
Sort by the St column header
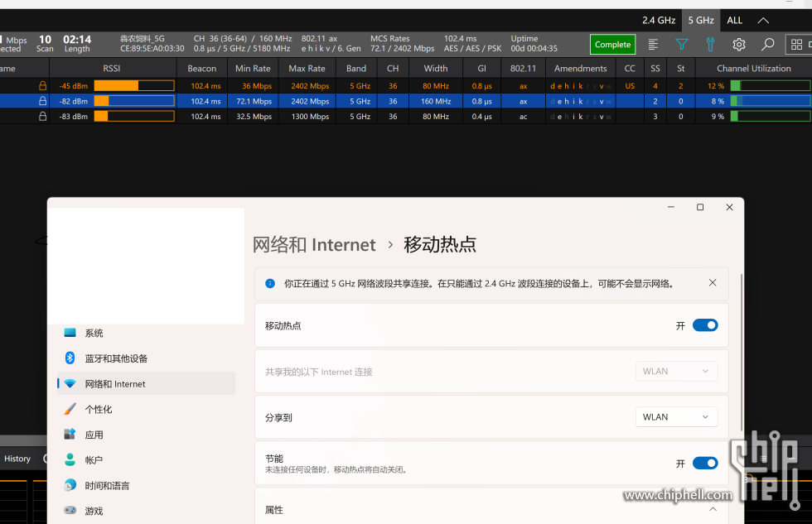(681, 68)
